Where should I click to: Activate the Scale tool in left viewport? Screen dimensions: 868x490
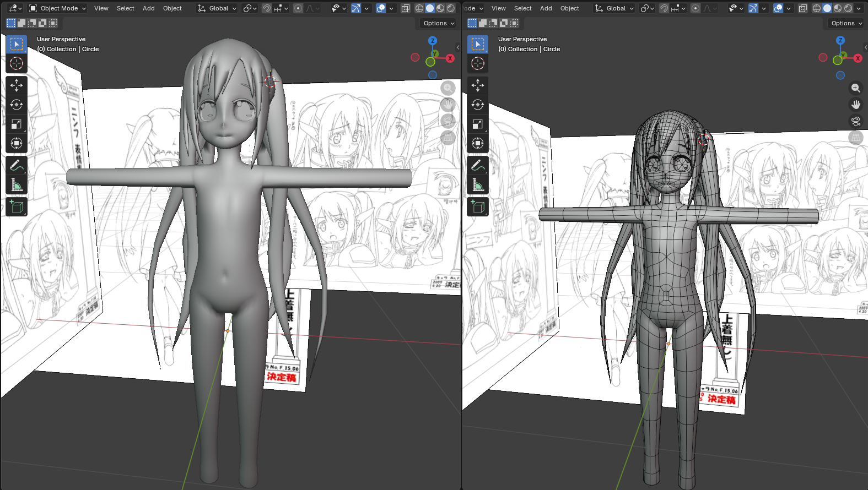pyautogui.click(x=17, y=124)
